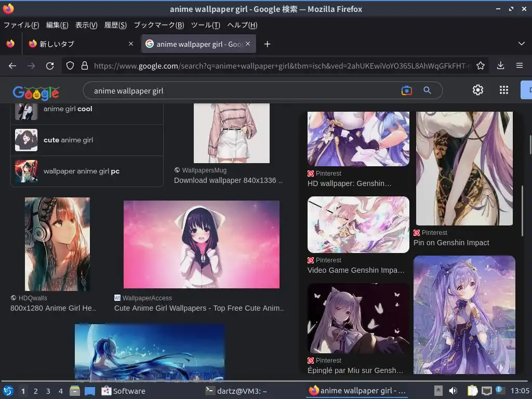Open the ブックマーク(B) menu
Viewport: 532px width, 399px height.
pos(159,25)
